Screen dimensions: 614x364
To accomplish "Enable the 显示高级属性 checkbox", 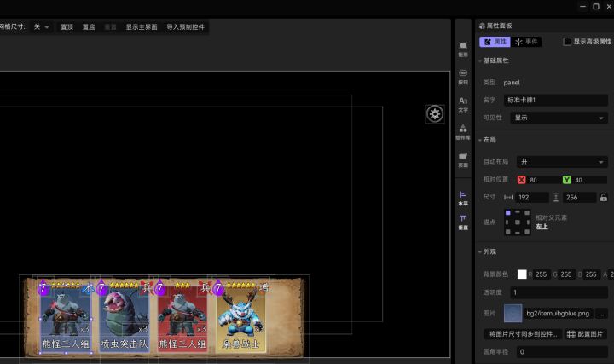I will (x=568, y=41).
